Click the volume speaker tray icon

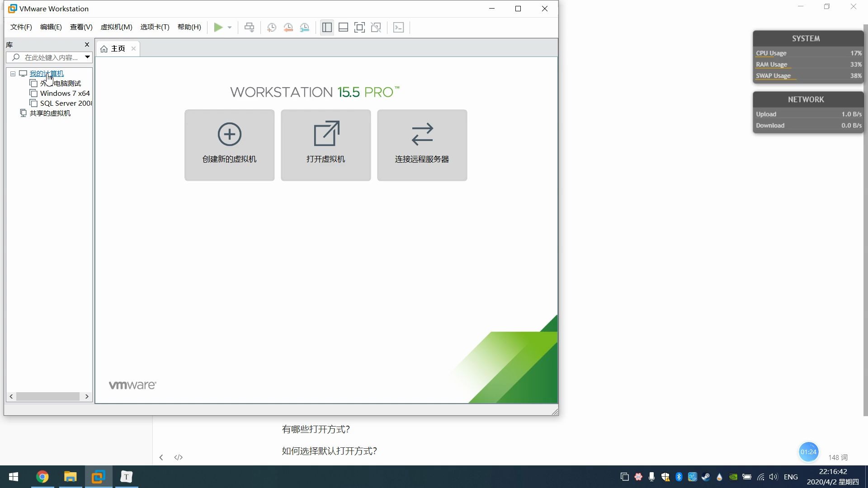click(x=774, y=477)
